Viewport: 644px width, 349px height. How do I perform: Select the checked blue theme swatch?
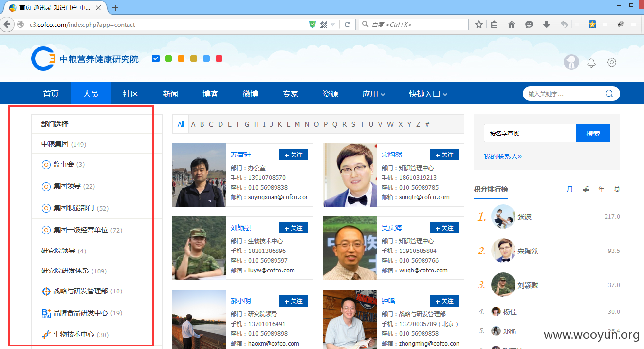click(156, 58)
